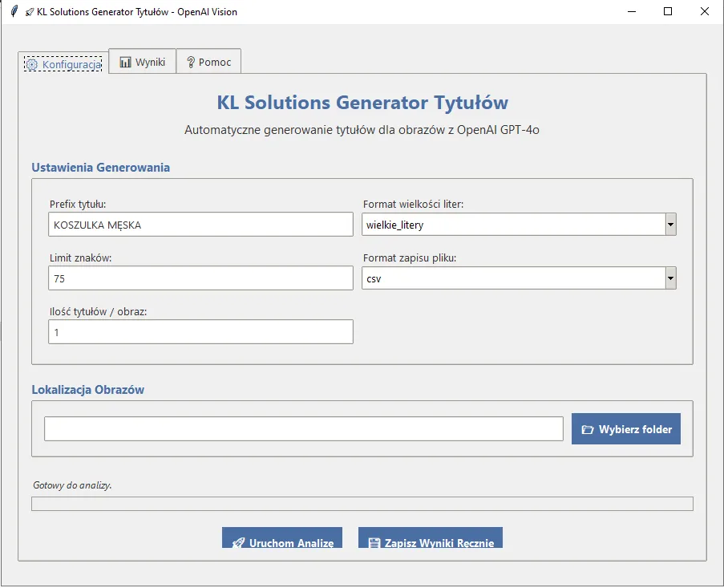Click the feather app icon in title bar
Screen dimensions: 724x588
pos(14,11)
